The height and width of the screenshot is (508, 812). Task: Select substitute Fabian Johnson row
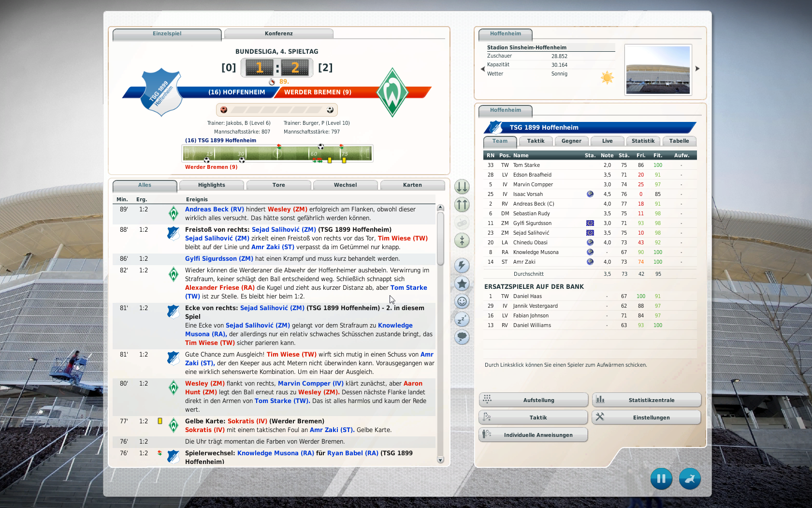coord(590,315)
